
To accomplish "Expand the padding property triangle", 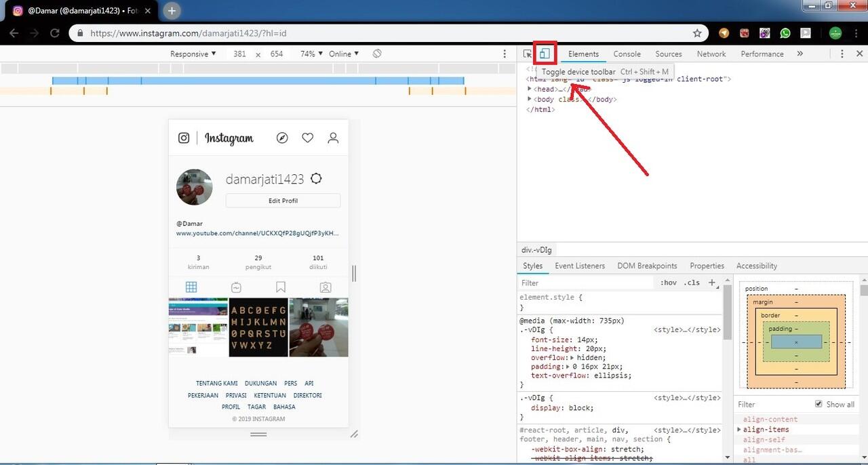I will 568,367.
